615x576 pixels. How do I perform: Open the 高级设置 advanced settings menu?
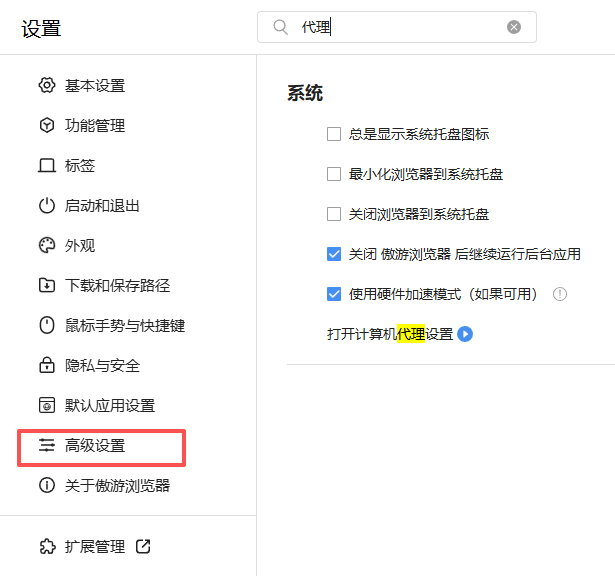pos(95,446)
